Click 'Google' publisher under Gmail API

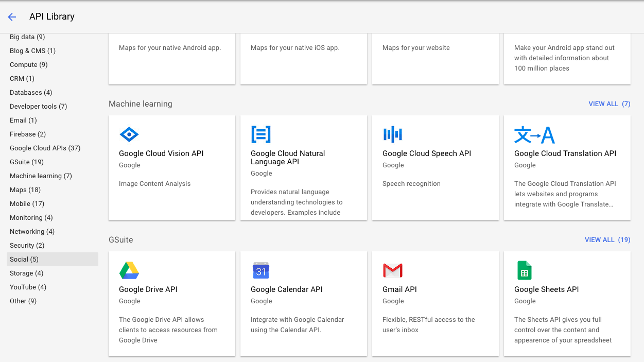(393, 301)
